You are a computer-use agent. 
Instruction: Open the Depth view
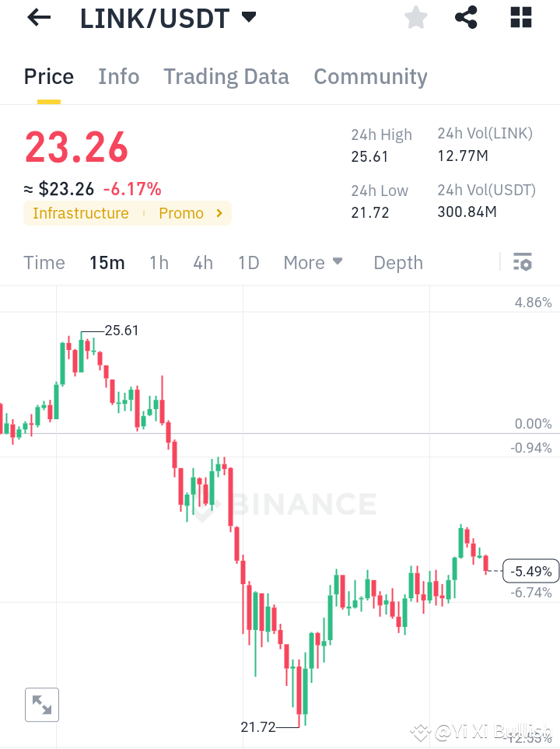point(397,263)
